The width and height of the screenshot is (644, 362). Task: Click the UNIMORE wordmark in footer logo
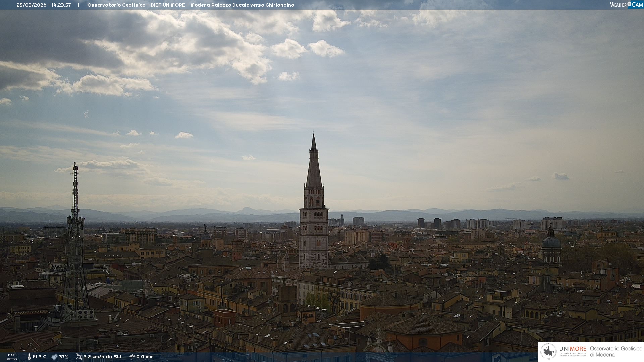[573, 349]
